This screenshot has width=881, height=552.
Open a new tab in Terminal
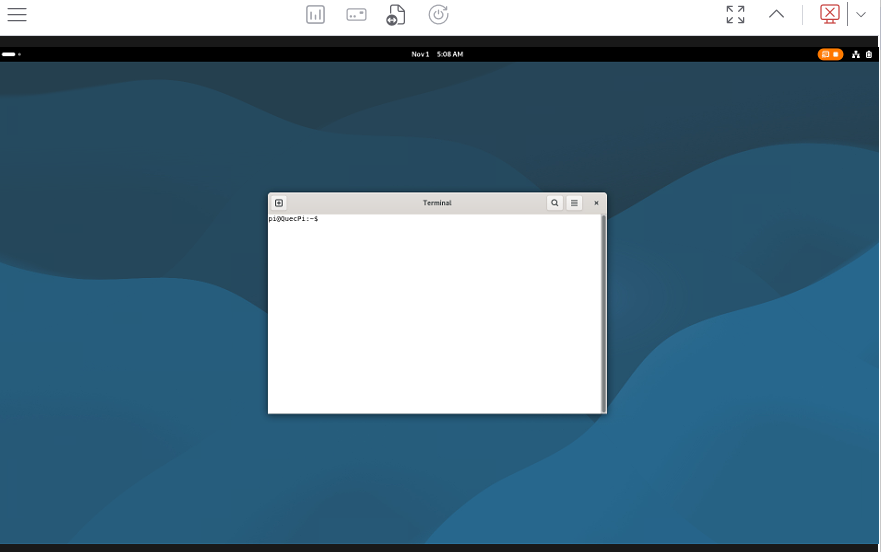point(279,203)
